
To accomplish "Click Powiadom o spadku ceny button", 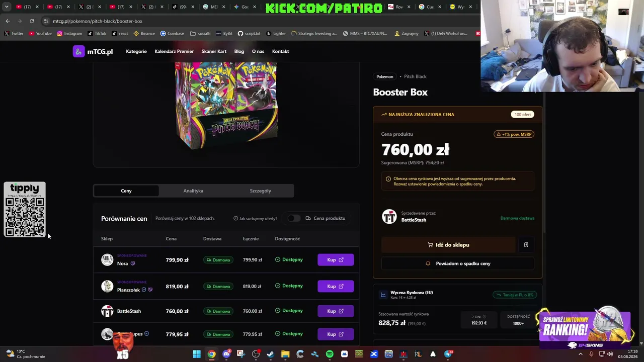I will click(457, 263).
